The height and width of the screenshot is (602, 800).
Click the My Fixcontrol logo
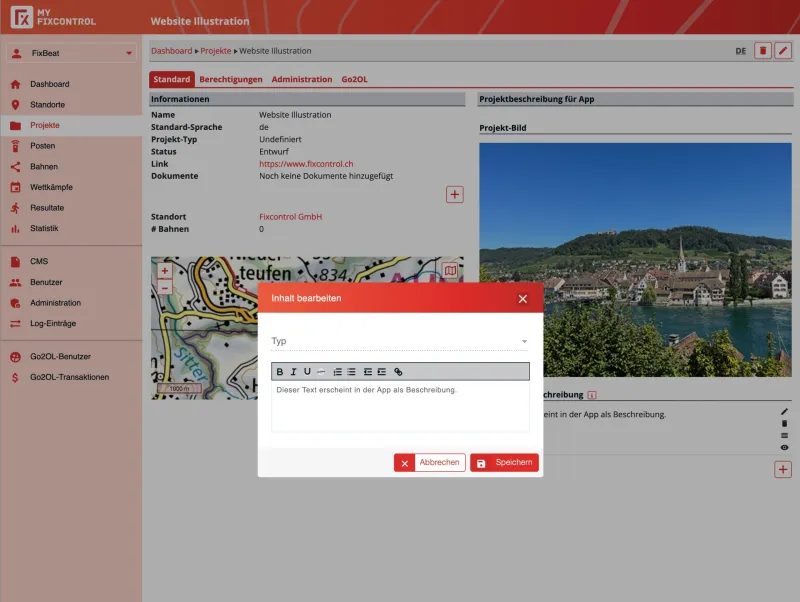coord(53,17)
